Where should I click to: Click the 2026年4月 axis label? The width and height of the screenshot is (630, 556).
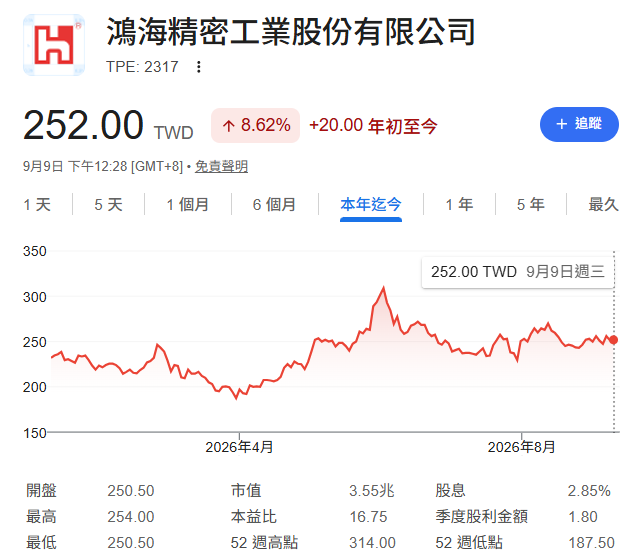[239, 447]
